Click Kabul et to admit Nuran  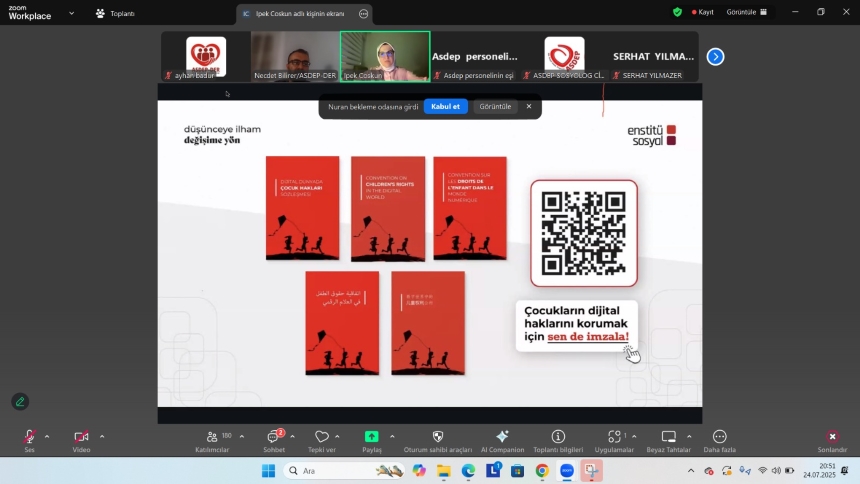[445, 106]
